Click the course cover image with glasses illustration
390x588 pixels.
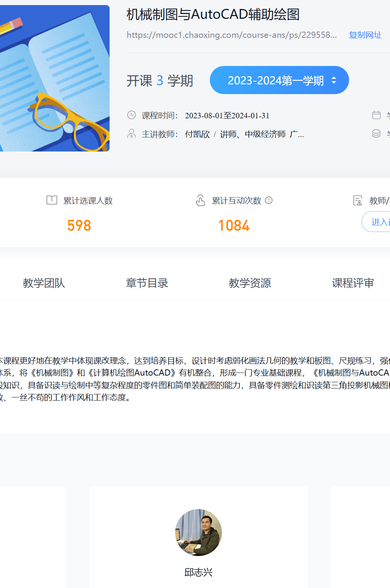[x=55, y=78]
